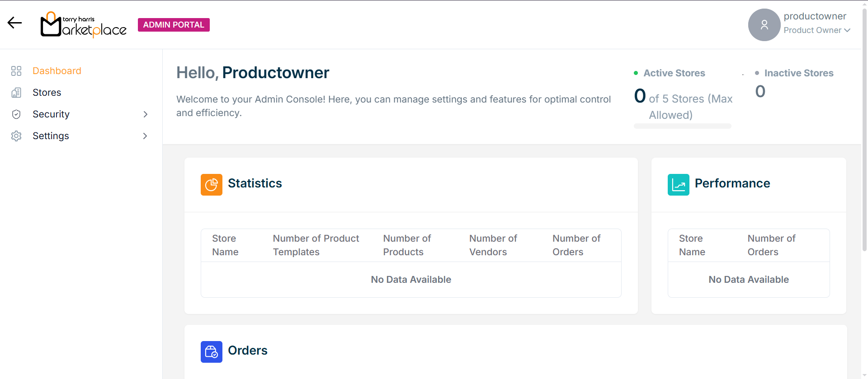Go to Dashboard in the sidebar
Screen dimensions: 868x379
[x=57, y=71]
